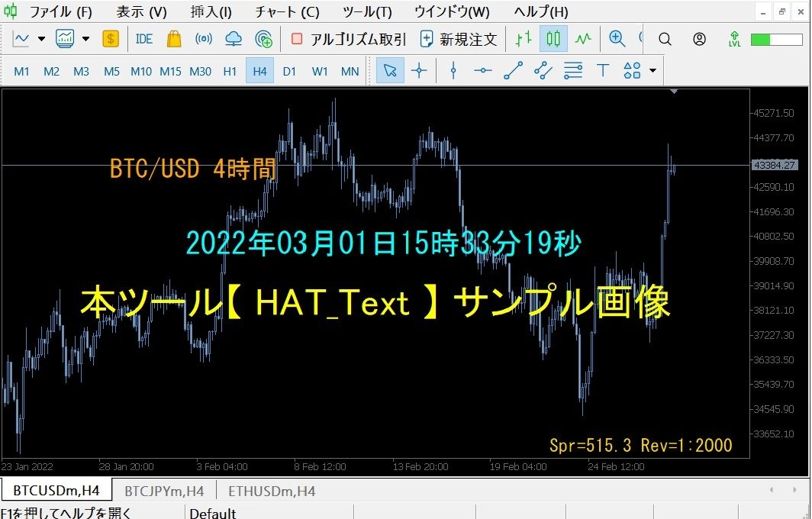Expand the new chart dropdown arrow
Screen dimensions: 812x519
41,38
